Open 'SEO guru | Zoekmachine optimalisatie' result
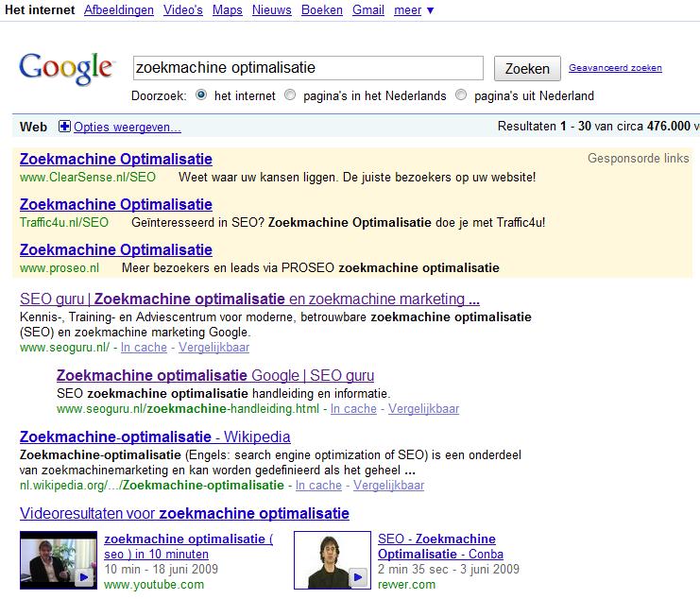The height and width of the screenshot is (599, 700). pos(249,299)
